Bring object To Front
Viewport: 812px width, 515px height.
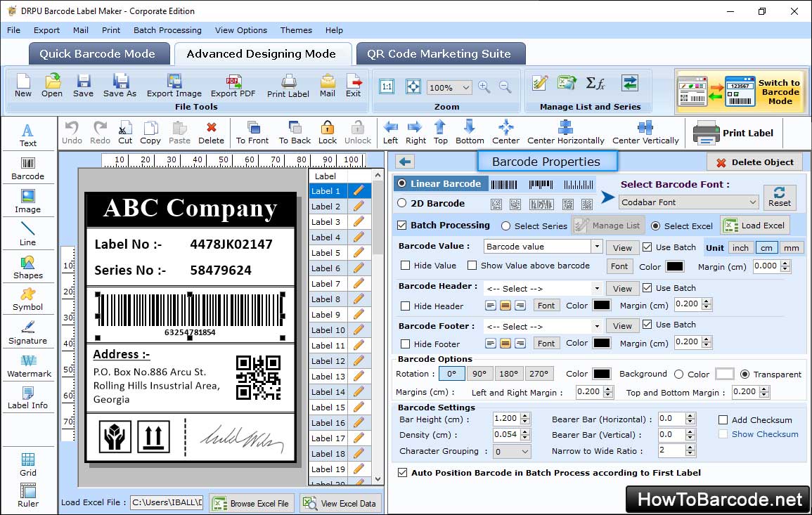(x=252, y=133)
